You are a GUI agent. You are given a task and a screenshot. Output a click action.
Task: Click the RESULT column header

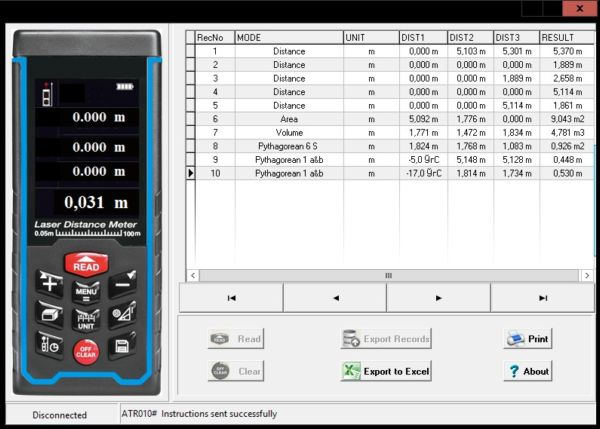coord(563,37)
